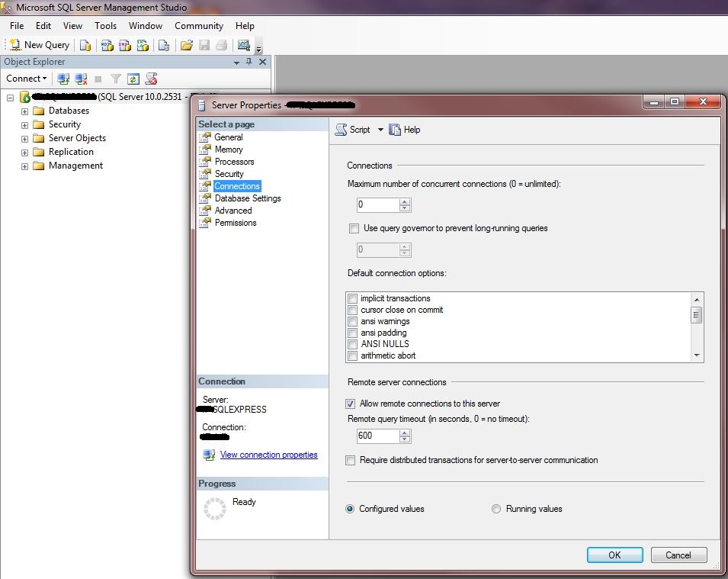Check Require distributed transactions checkbox

point(351,460)
